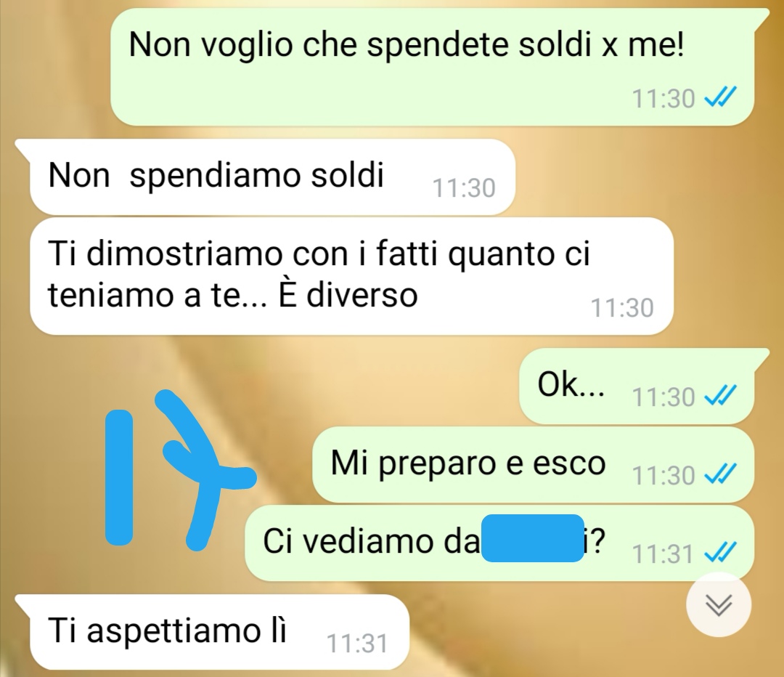The width and height of the screenshot is (784, 677).
Task: Tap the scroll-to-bottom double chevron button
Action: [x=719, y=605]
